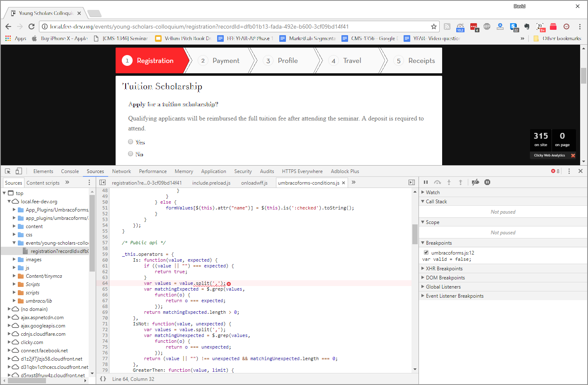Close the DevTools panel

point(581,171)
